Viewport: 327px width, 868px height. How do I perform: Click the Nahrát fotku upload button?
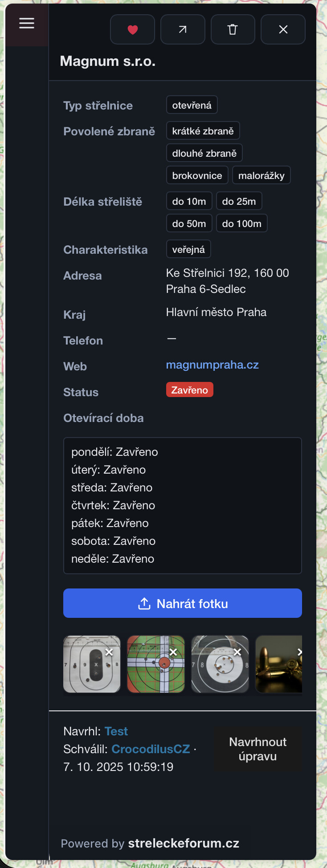pos(183,603)
